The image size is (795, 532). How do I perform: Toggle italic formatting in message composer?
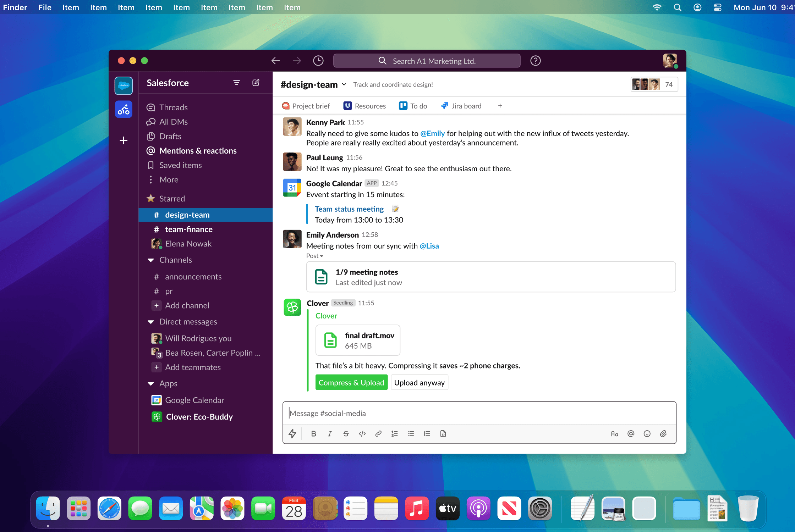click(329, 433)
